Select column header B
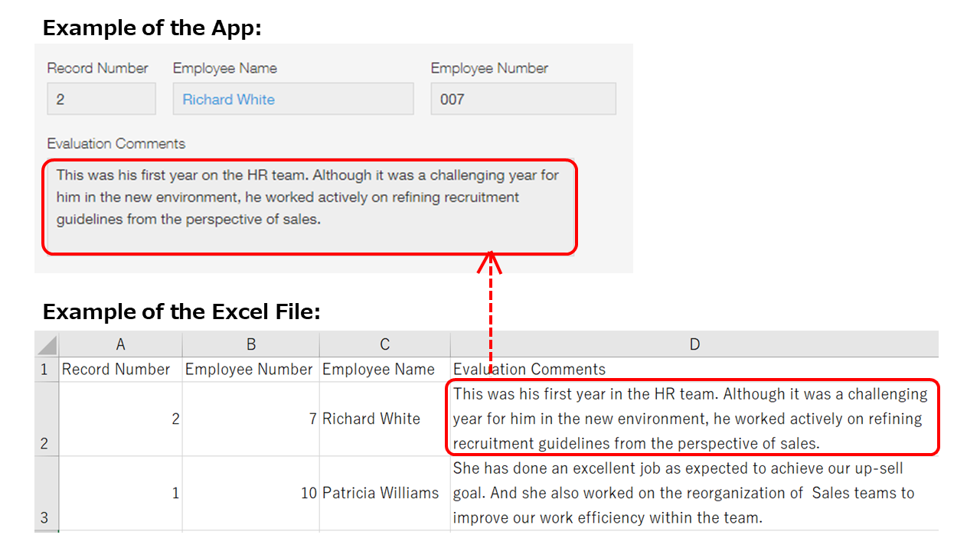This screenshot has width=980, height=551. (250, 344)
